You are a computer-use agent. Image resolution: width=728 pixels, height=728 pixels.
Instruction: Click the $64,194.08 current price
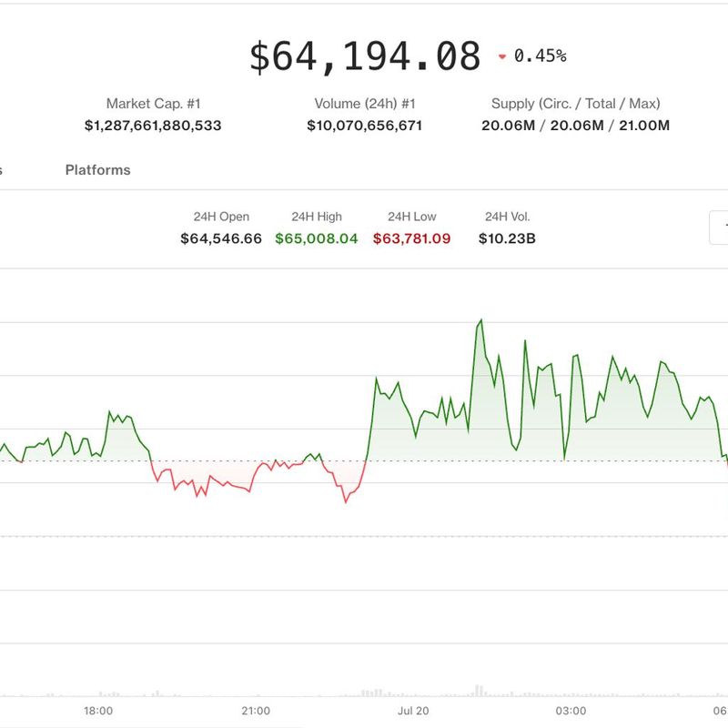[x=365, y=56]
